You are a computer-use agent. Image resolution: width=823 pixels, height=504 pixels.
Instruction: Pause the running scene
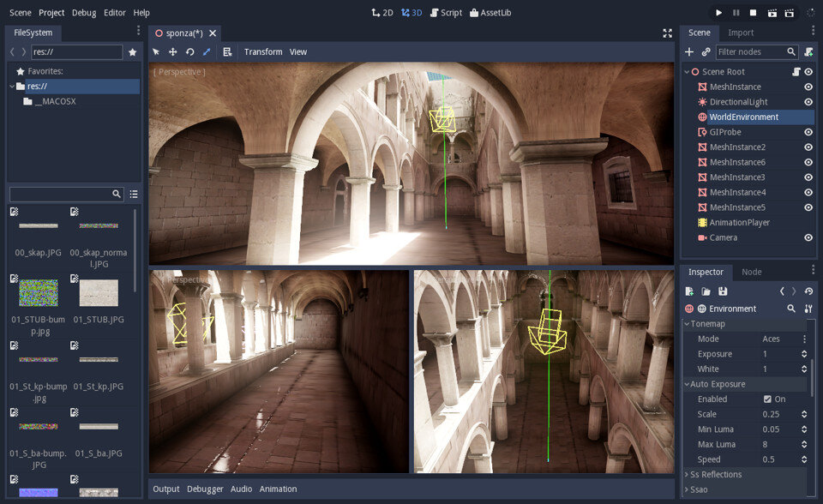736,13
